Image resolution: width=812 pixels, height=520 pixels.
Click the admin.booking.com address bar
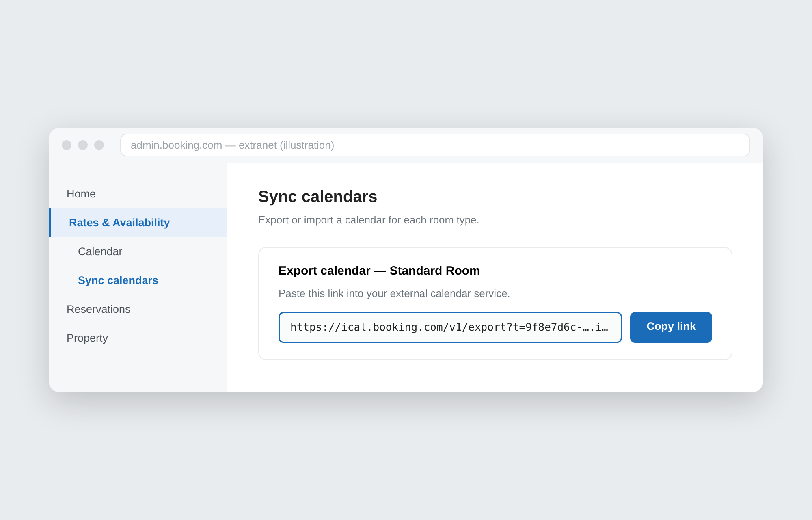(x=435, y=145)
